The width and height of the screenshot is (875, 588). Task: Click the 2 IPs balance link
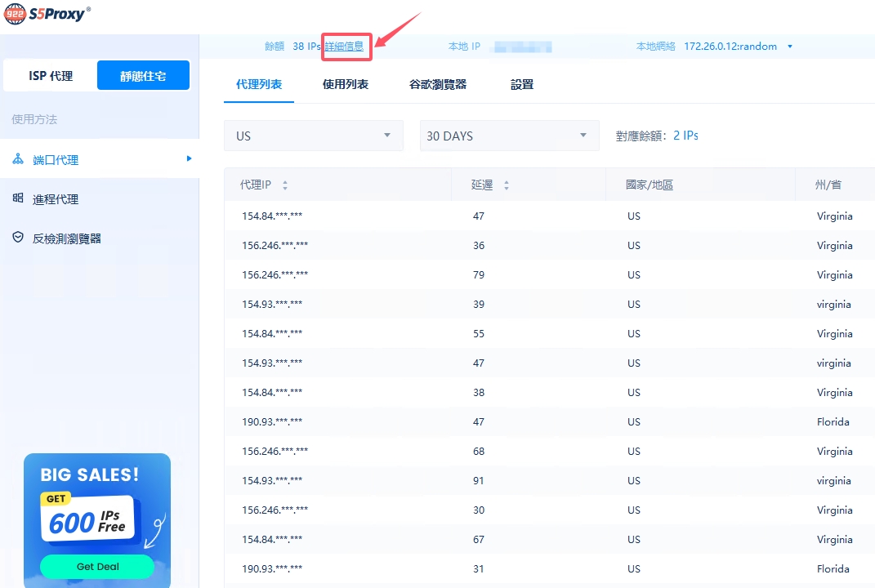[x=685, y=136]
